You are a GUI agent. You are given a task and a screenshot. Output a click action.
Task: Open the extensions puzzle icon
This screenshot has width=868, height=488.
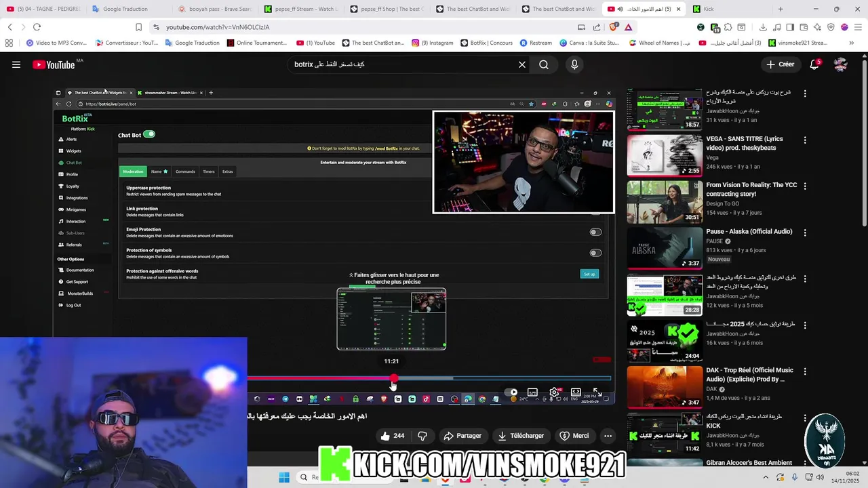pyautogui.click(x=728, y=27)
